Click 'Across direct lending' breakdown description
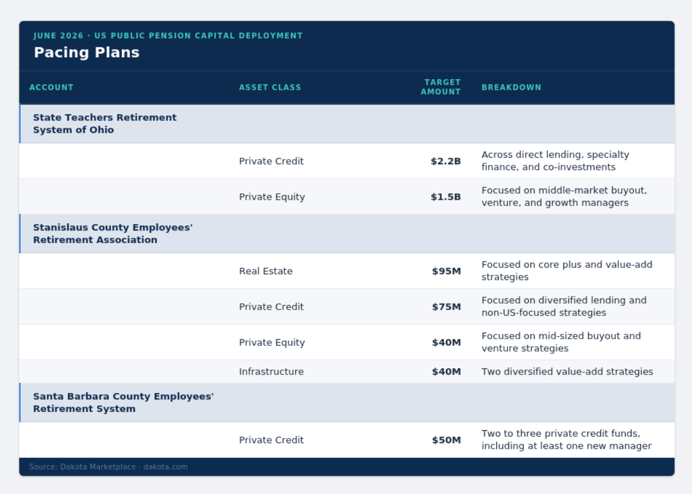Viewport: 692px width, 494px height. coord(555,161)
